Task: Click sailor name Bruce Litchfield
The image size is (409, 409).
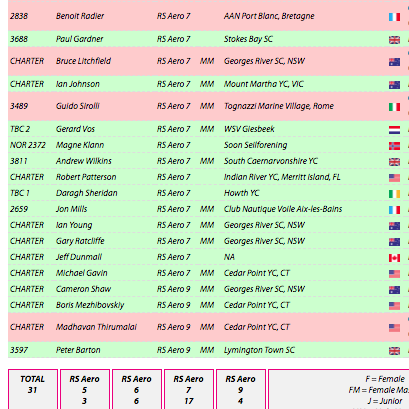Action: click(83, 61)
